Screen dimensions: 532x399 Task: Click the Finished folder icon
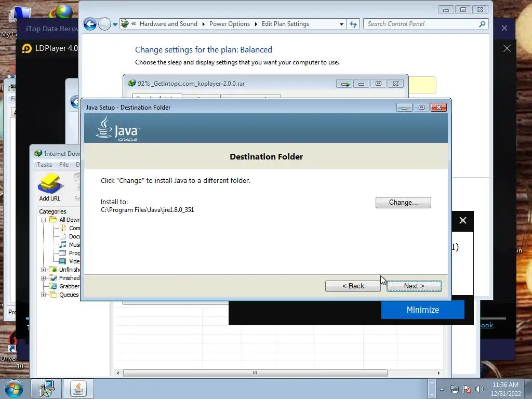[53, 278]
